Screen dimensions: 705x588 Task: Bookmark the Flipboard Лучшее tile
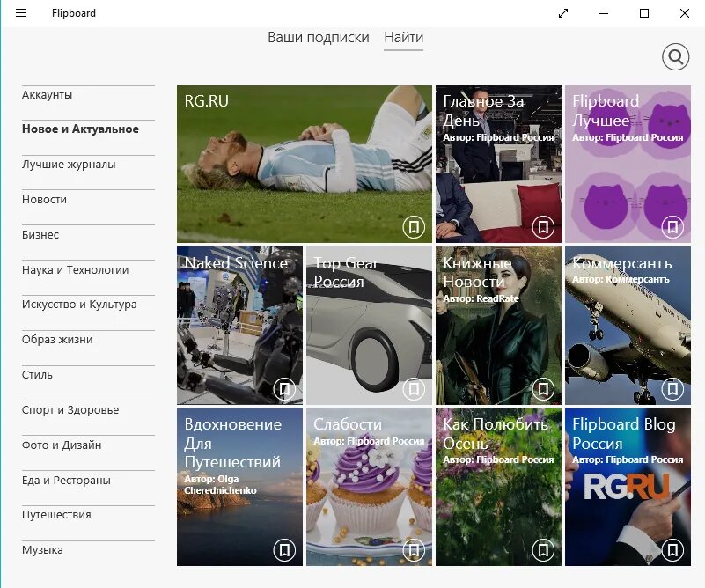(673, 226)
